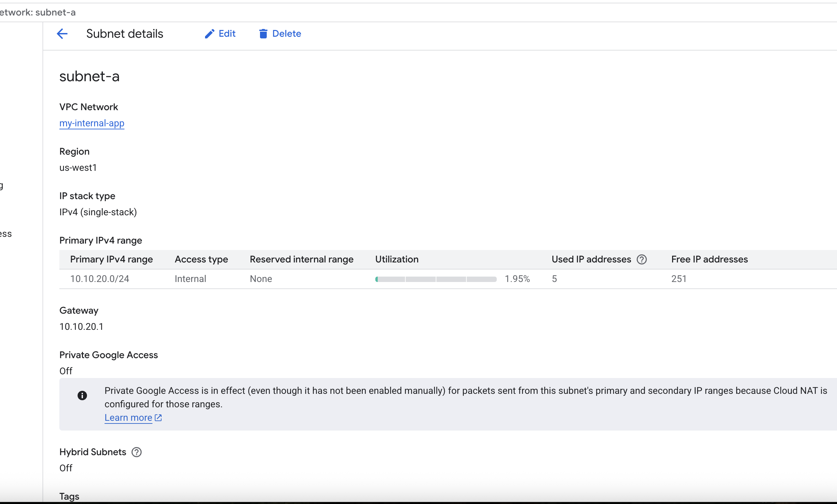Click the Subnet details page title

click(125, 34)
